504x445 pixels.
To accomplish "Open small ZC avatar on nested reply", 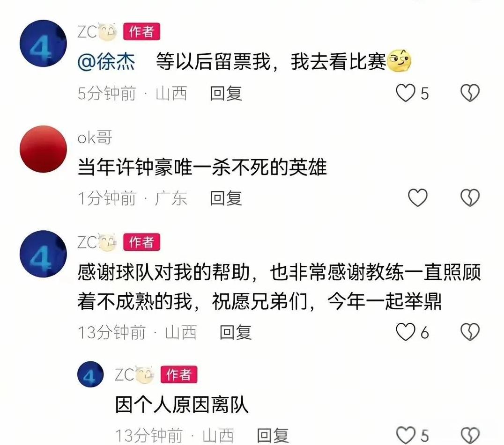I will [90, 374].
